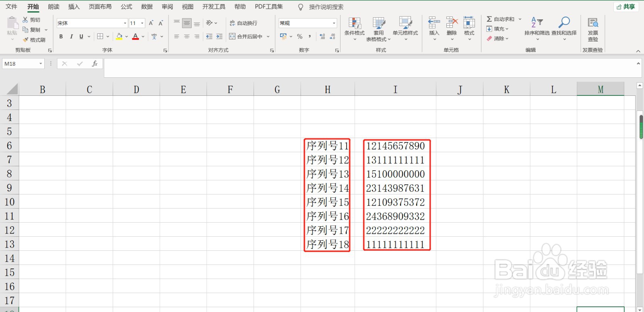Increase font size with large A icon
This screenshot has width=644, height=312.
point(151,23)
